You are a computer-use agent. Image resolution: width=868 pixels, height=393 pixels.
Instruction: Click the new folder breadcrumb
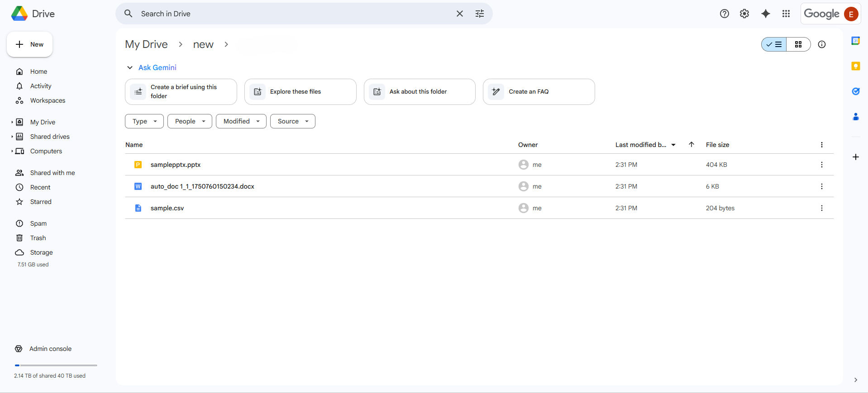(203, 44)
